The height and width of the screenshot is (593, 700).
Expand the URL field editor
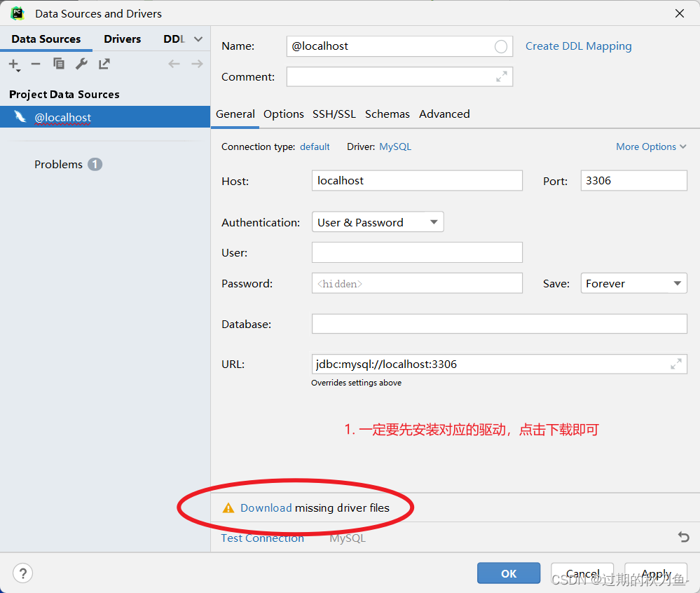pyautogui.click(x=676, y=364)
